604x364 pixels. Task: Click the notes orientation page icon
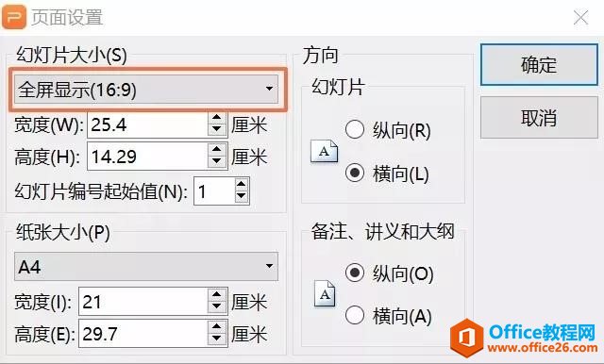point(325,293)
